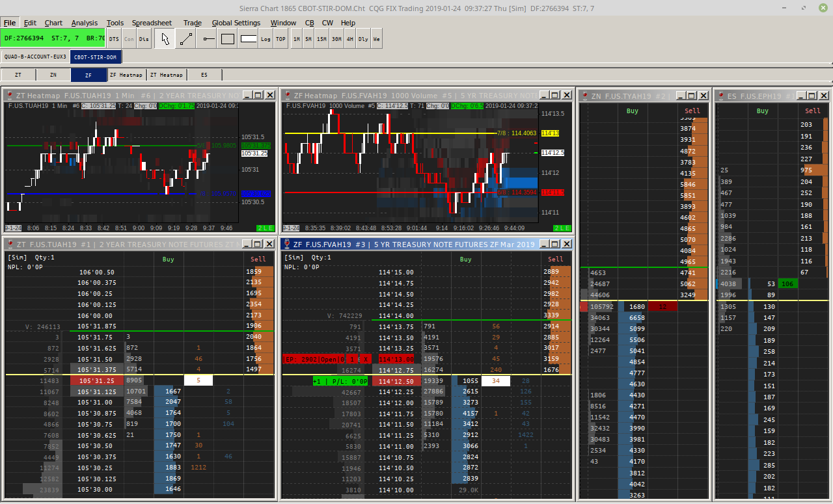Click ES DOM window title icon

pyautogui.click(x=721, y=96)
